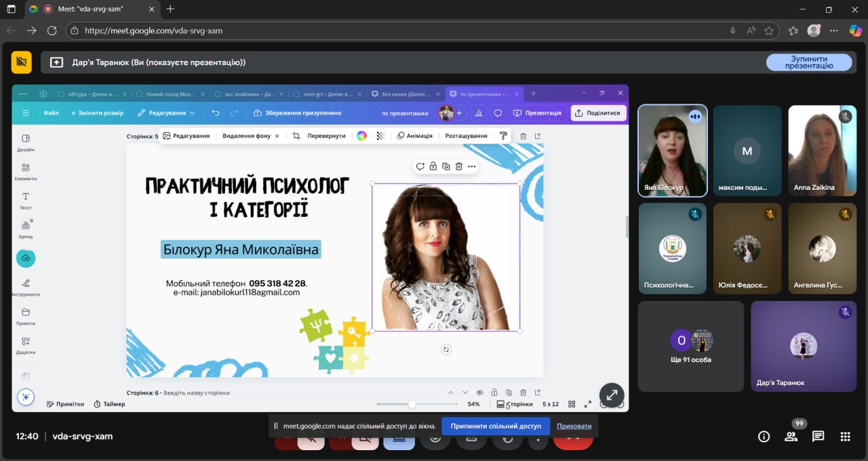Click the Canva zoom slider handle

tap(412, 404)
